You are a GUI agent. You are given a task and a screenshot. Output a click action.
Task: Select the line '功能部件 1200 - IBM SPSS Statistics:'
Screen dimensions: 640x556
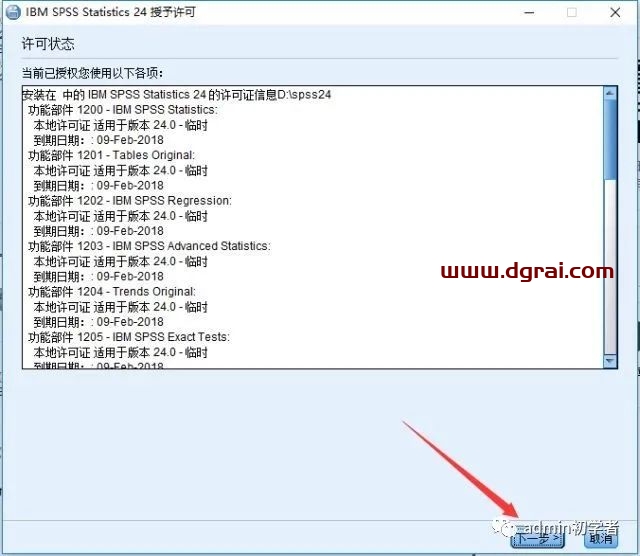123,110
